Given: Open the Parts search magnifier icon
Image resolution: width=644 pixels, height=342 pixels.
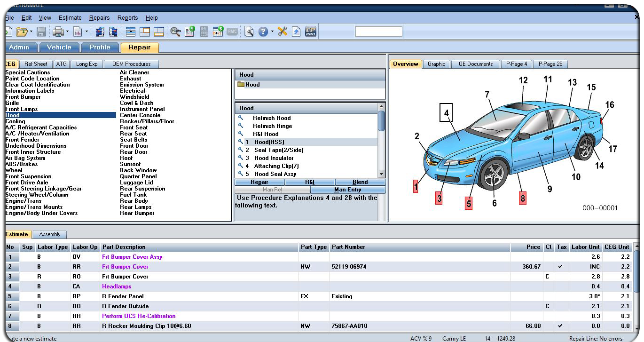Looking at the screenshot, I should click(176, 32).
